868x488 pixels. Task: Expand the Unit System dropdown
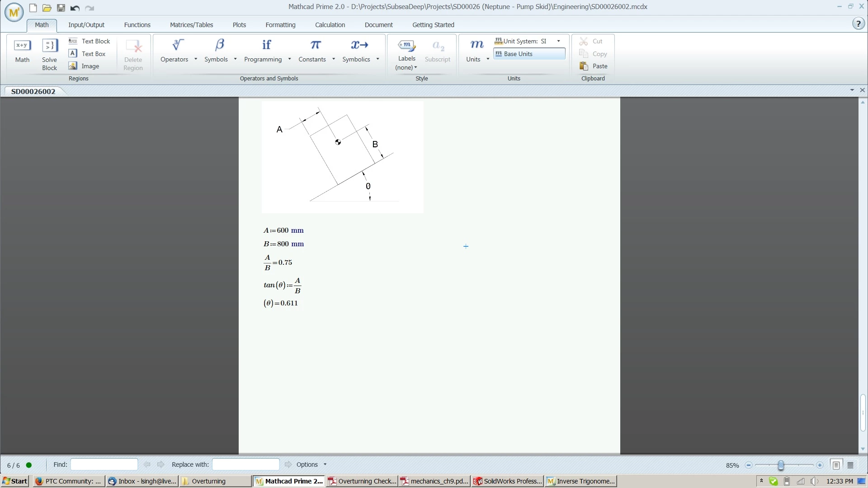558,41
